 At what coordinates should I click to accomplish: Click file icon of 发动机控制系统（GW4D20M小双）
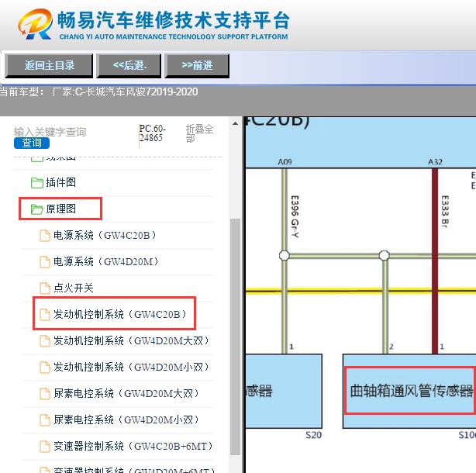pyautogui.click(x=45, y=368)
